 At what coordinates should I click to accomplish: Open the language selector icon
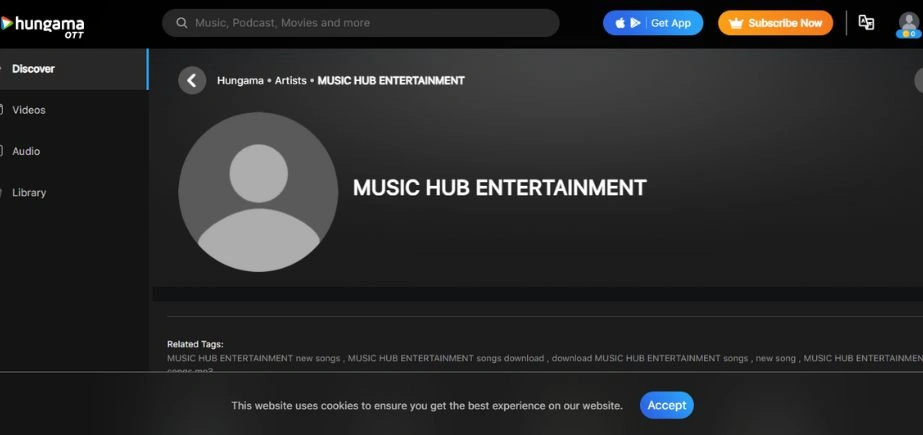pyautogui.click(x=866, y=23)
